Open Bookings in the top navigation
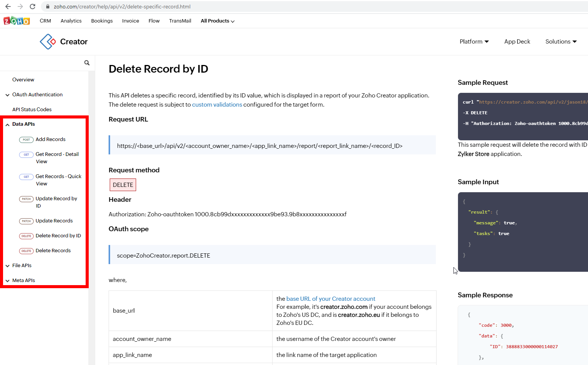The width and height of the screenshot is (588, 365). (102, 21)
